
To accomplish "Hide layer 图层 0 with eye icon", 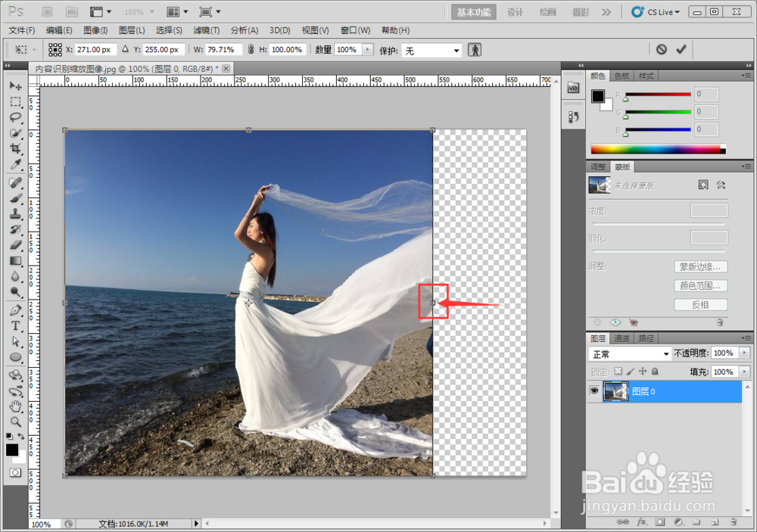I will coord(594,390).
